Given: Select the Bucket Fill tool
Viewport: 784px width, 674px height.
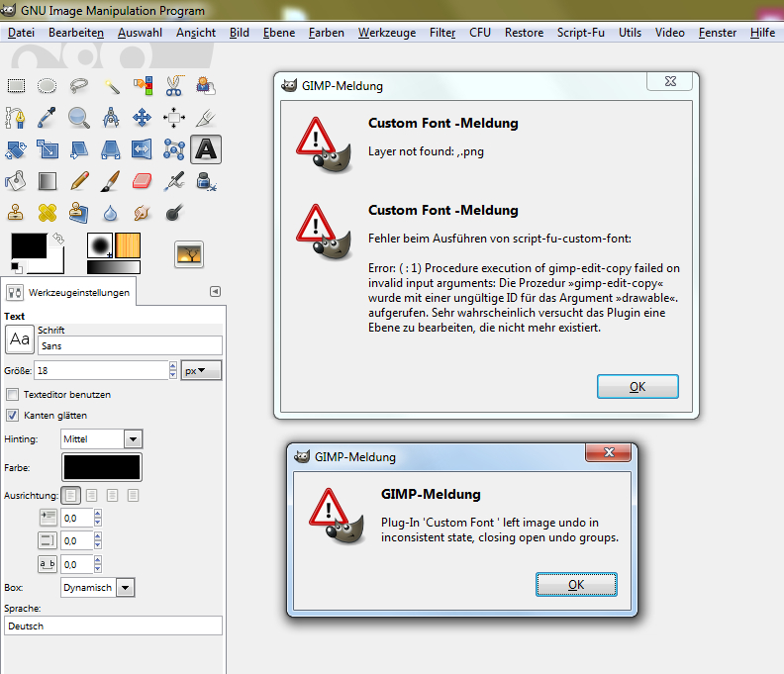Looking at the screenshot, I should tap(16, 180).
